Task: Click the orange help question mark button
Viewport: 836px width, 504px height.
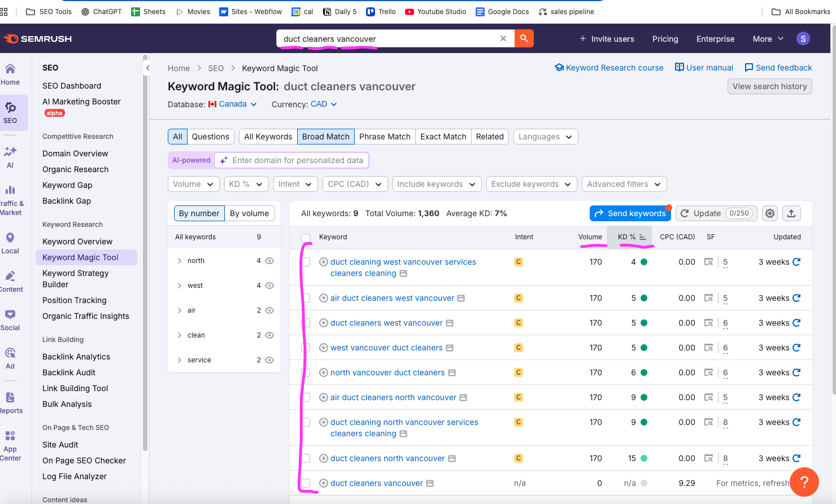Action: [x=804, y=482]
